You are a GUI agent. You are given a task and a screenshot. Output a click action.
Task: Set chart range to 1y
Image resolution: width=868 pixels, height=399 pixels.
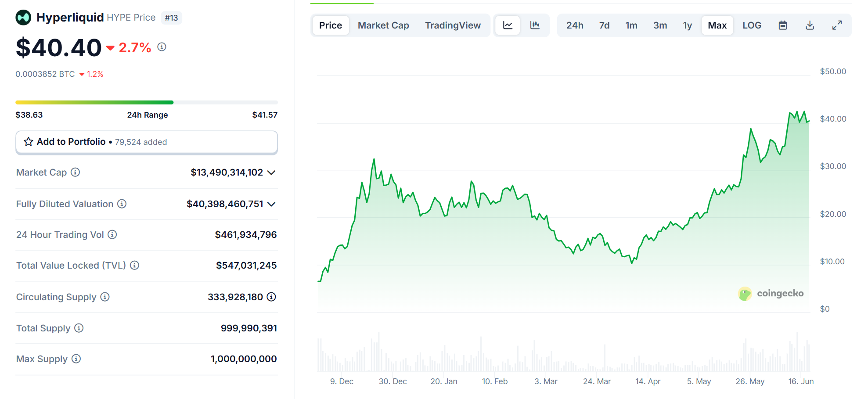pyautogui.click(x=688, y=25)
